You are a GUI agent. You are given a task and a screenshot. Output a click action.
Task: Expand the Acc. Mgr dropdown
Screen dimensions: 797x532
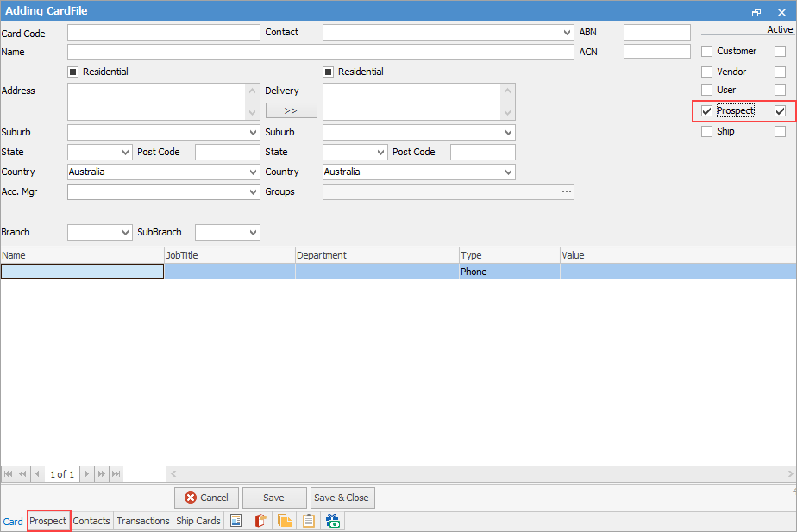coord(253,191)
